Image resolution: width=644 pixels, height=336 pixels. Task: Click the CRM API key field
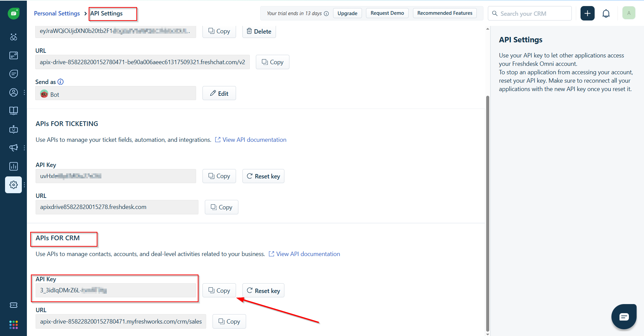click(x=116, y=290)
